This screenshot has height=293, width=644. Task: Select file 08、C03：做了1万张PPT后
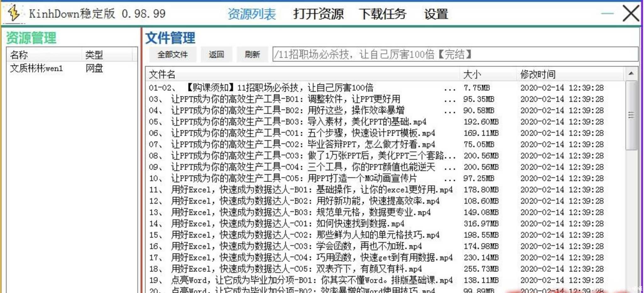385,156
